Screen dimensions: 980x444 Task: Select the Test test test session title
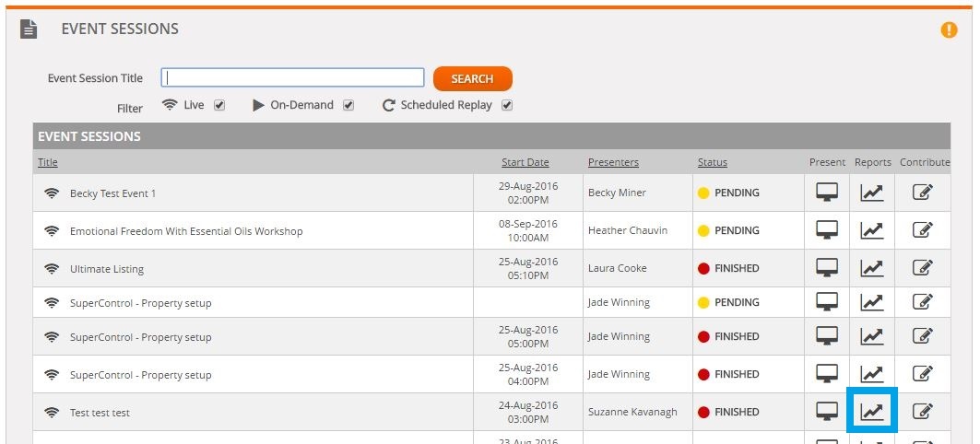[100, 413]
